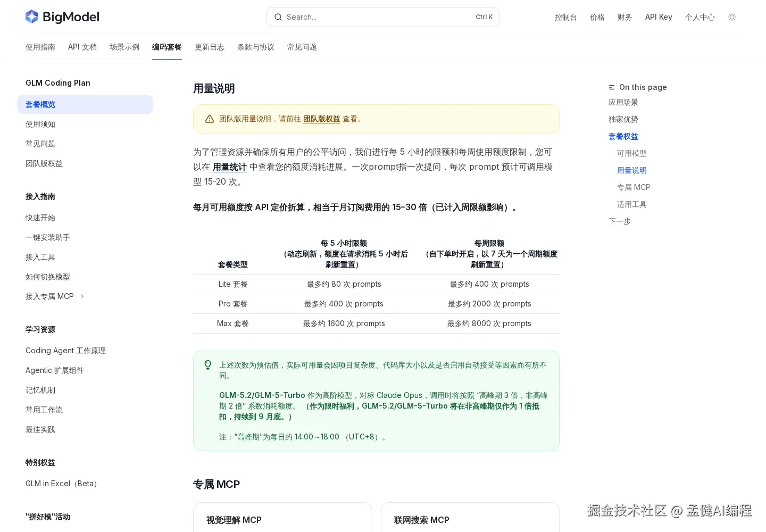Click the On this page list icon

tap(612, 87)
